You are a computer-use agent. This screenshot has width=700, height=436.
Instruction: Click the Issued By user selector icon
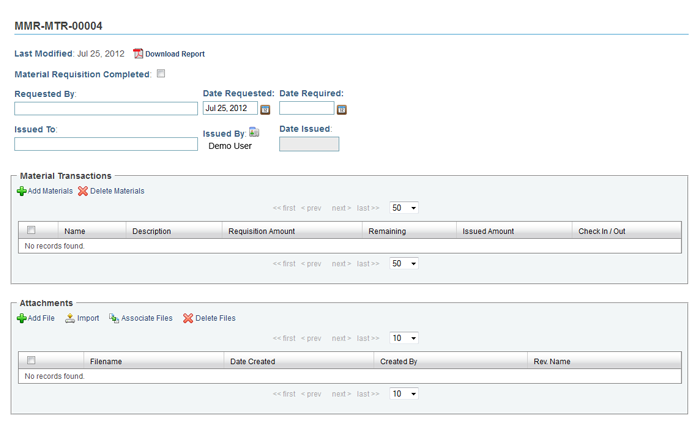[x=254, y=132]
